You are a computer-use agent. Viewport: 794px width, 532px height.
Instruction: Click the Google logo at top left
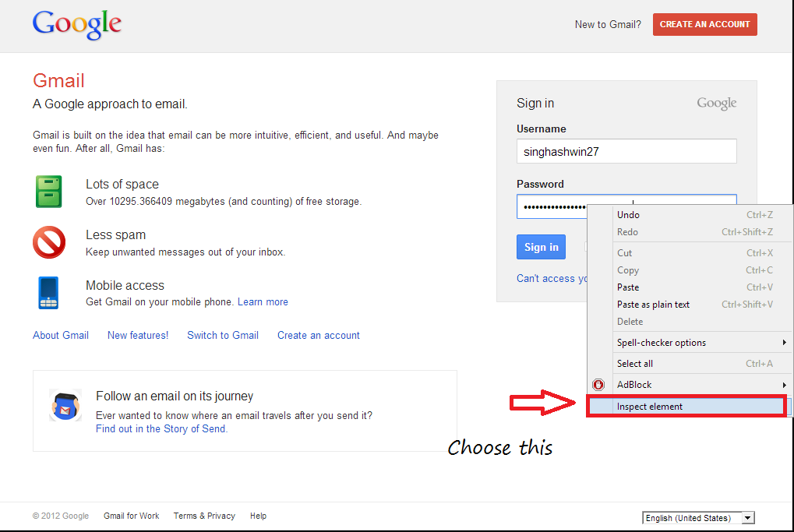tap(77, 24)
